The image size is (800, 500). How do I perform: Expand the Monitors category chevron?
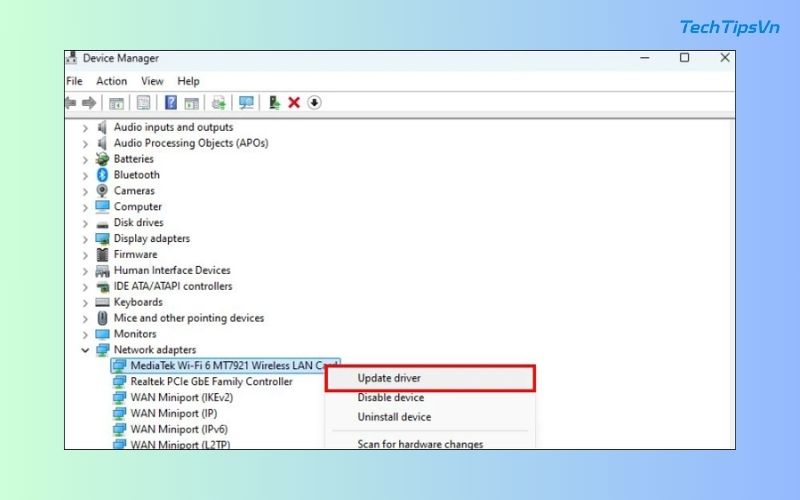tap(85, 334)
